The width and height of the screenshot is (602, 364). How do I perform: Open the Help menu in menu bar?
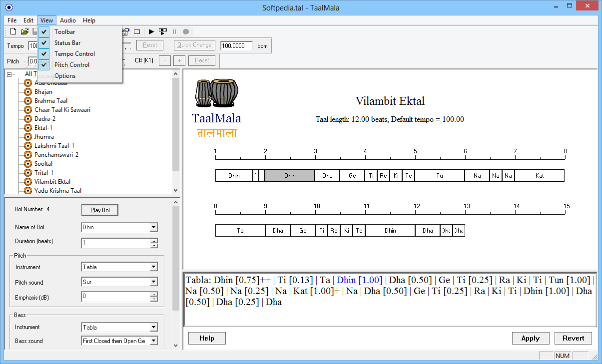89,20
